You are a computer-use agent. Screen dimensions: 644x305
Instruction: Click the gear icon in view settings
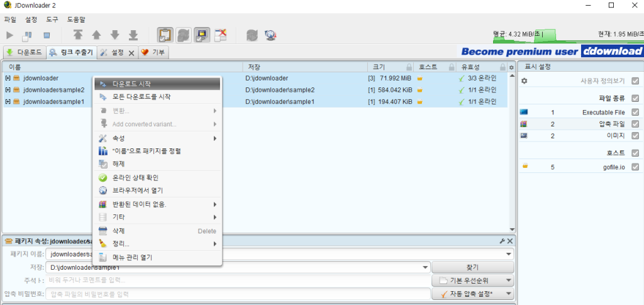(524, 81)
